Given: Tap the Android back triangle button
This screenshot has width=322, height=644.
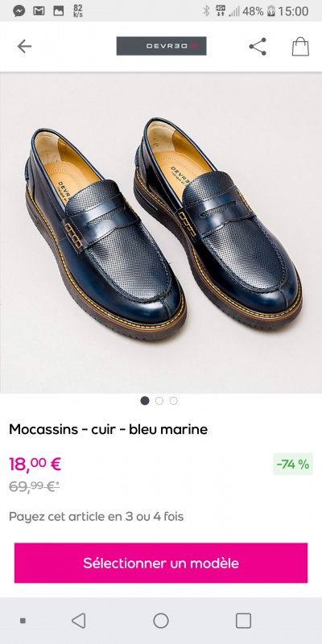Looking at the screenshot, I should 78,621.
